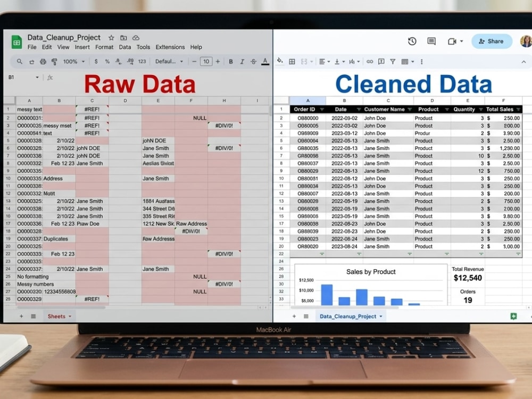Open the horizontal align dropdown
532x399 pixels.
tap(325, 61)
